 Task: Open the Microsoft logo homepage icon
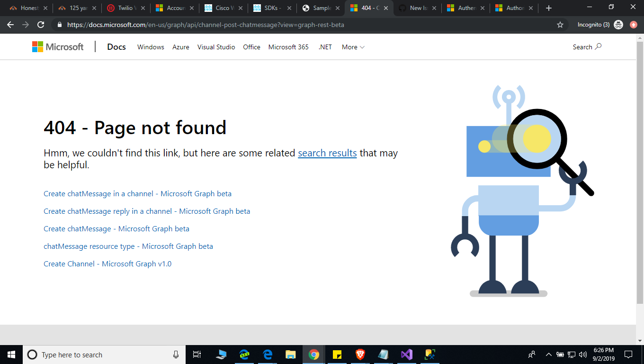point(57,46)
